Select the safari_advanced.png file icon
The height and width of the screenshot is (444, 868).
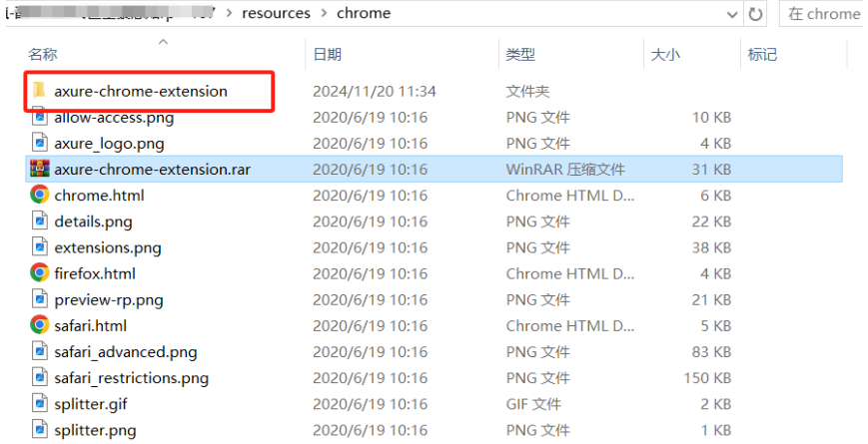pyautogui.click(x=40, y=351)
